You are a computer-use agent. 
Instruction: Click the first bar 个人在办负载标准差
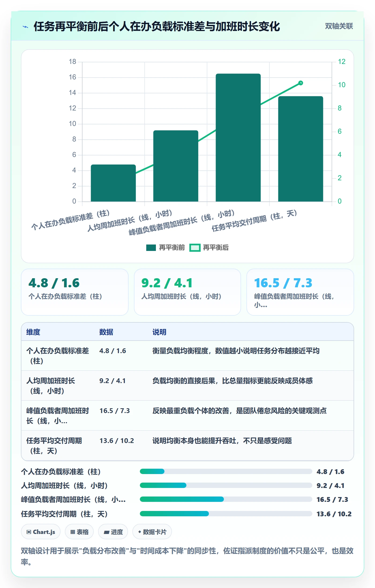coord(113,183)
